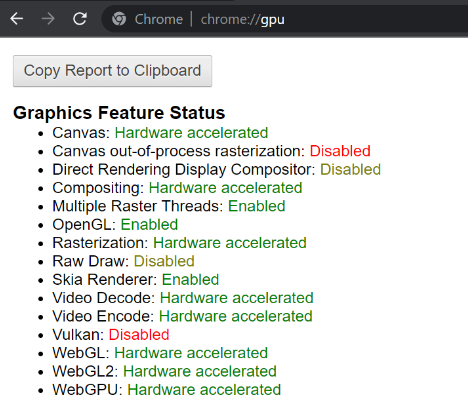Image resolution: width=468 pixels, height=406 pixels.
Task: Click the WebGL2 Hardware accelerated entry
Action: coord(164,371)
